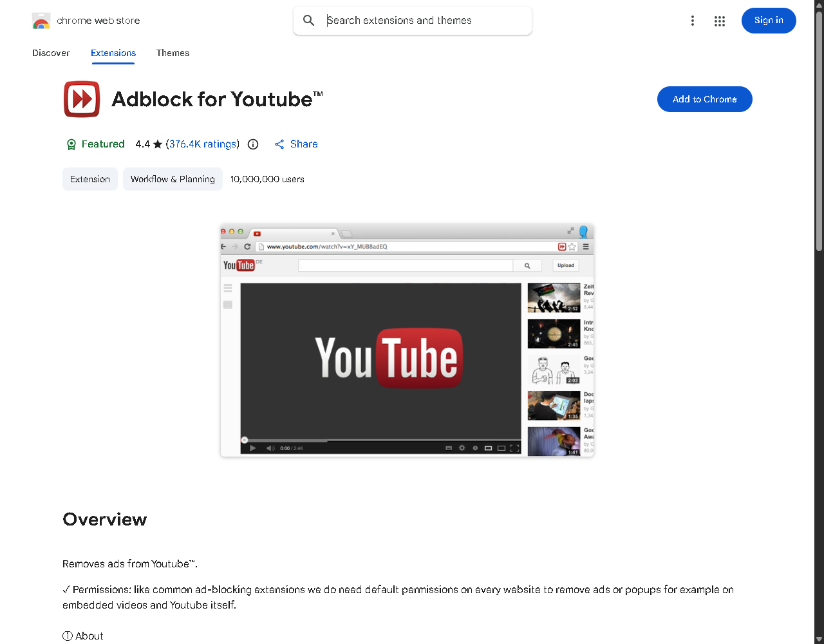Click 'Removes ads from Youtube' description text
The width and height of the screenshot is (824, 644).
point(130,563)
